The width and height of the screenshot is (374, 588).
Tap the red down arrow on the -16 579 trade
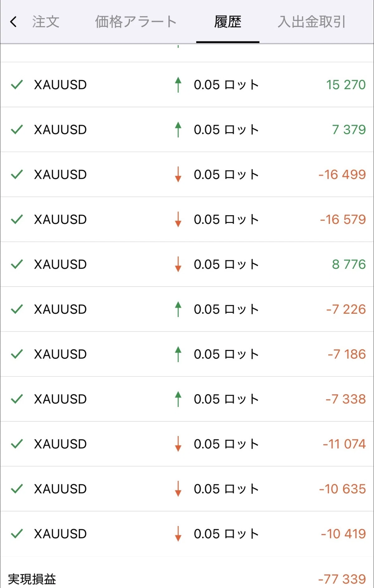pyautogui.click(x=178, y=219)
